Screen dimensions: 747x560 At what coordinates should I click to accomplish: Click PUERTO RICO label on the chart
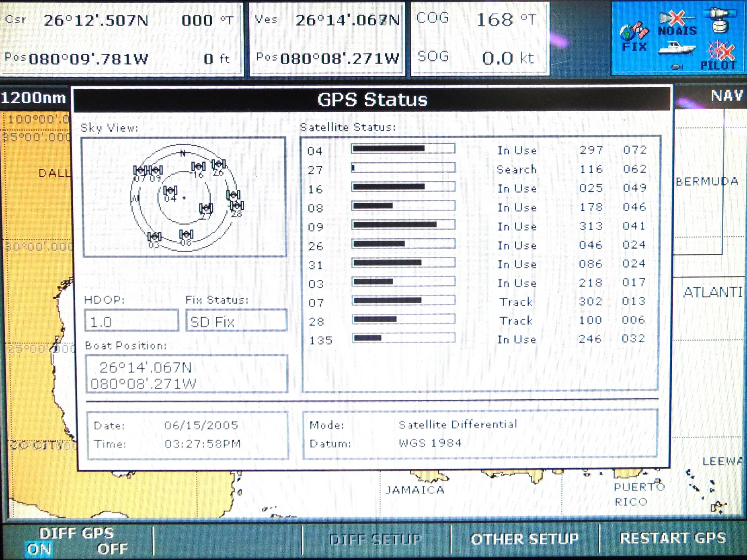(638, 495)
